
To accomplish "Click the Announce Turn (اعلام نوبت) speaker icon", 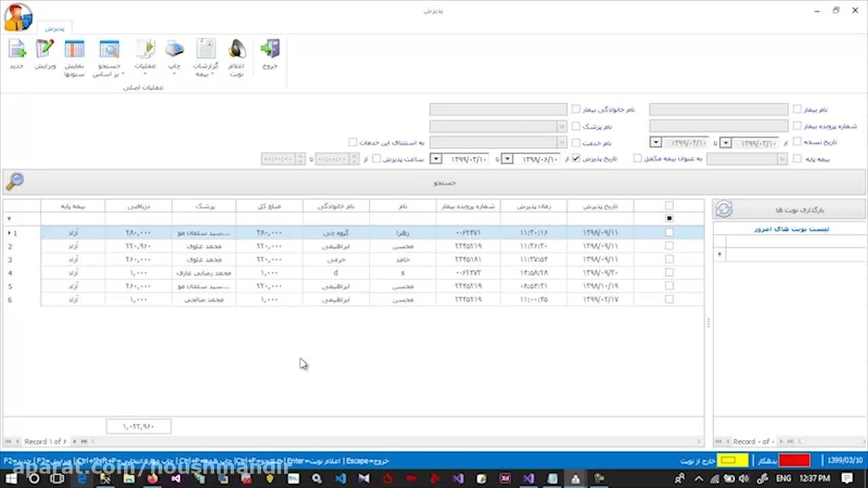I will [x=236, y=50].
